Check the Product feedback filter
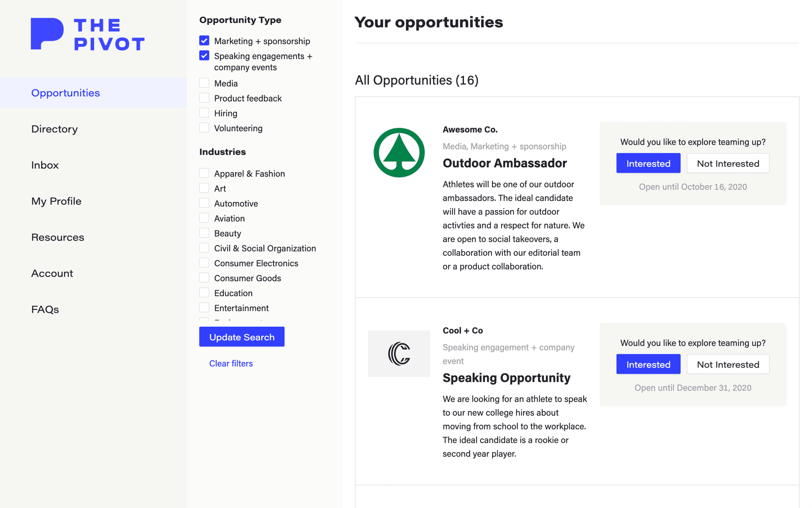This screenshot has height=508, width=812. pos(204,98)
